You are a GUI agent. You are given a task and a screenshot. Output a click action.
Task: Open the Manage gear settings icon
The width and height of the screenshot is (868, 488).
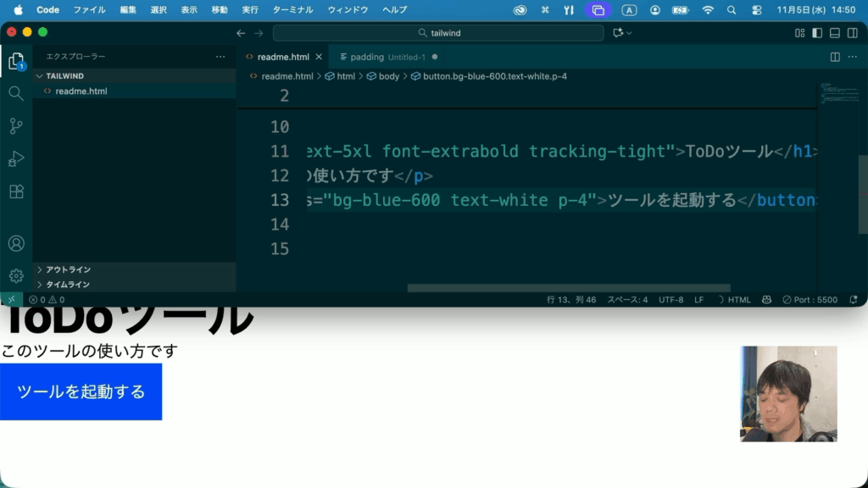15,276
